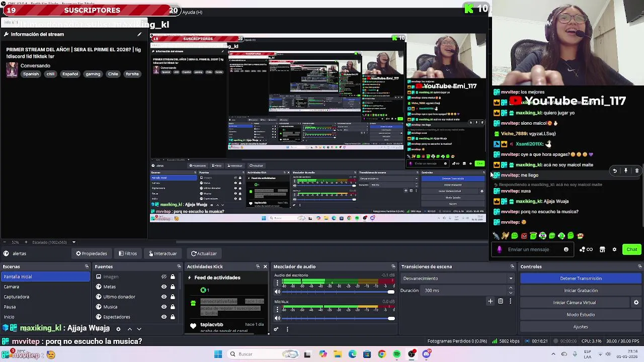Increase transition duration with up arrow
The height and width of the screenshot is (362, 644).
[511, 288]
